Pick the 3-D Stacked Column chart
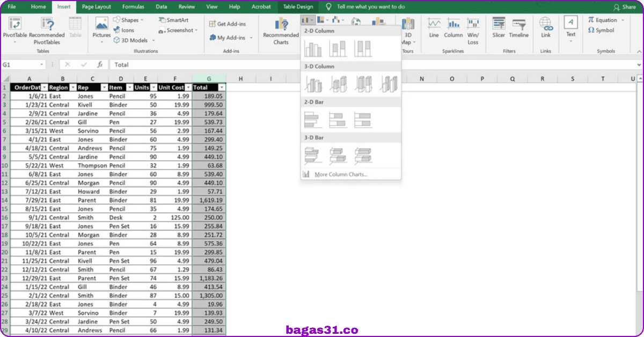The width and height of the screenshot is (644, 337). (x=338, y=84)
